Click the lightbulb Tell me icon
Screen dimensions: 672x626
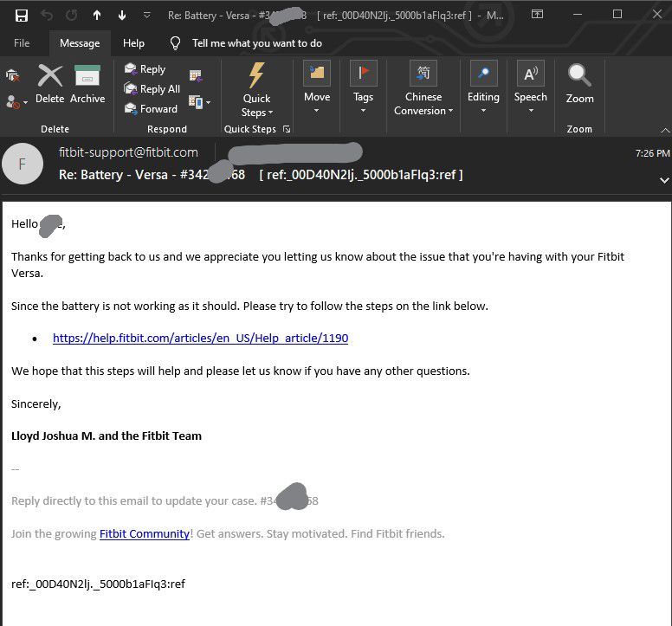point(175,43)
